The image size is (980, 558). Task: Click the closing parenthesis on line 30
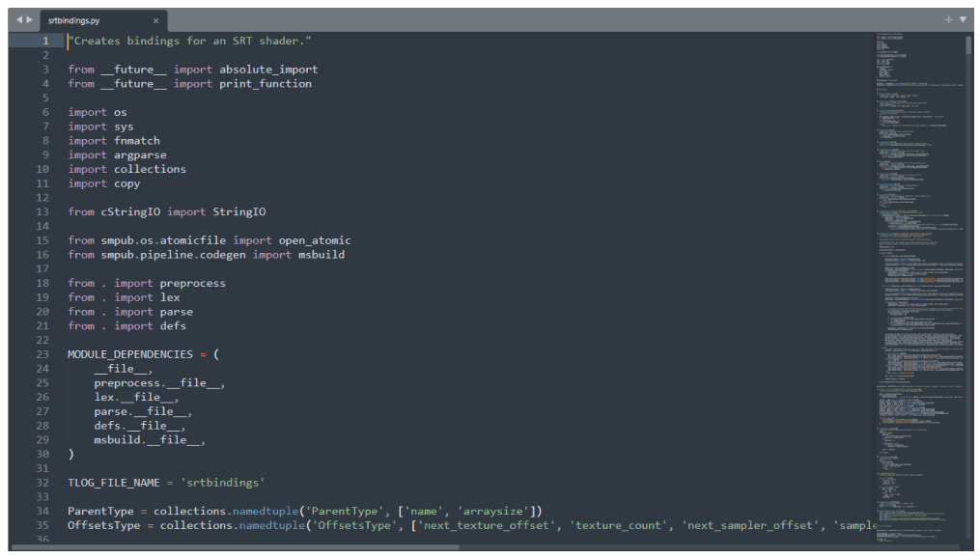pyautogui.click(x=70, y=455)
